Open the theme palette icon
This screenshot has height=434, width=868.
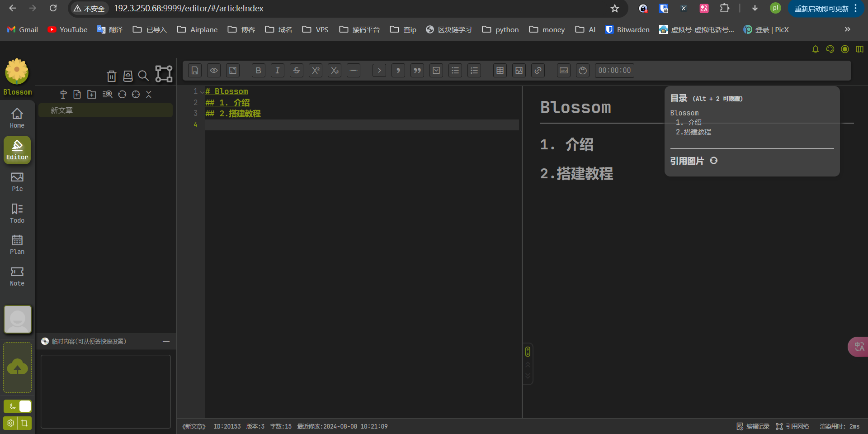point(830,49)
